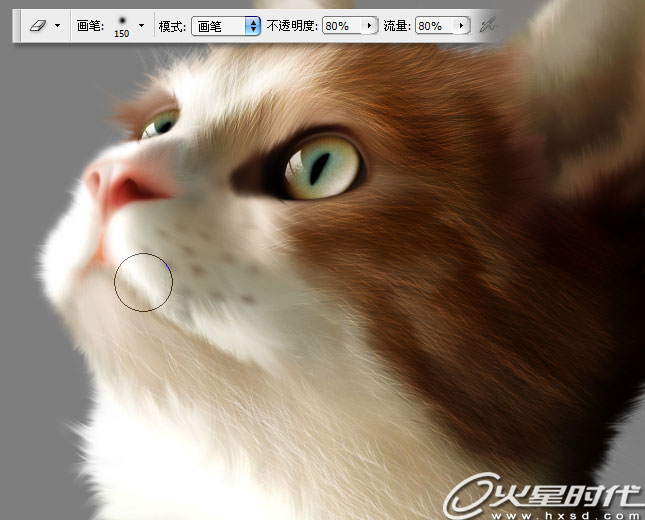Click the 不透明度 80% input field
The width and height of the screenshot is (645, 520).
(341, 26)
